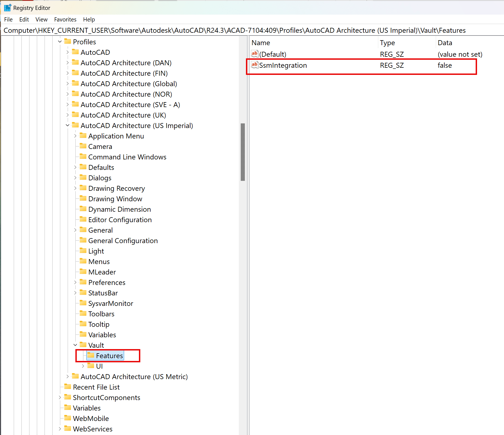Expand the WebServices key
Image resolution: width=504 pixels, height=435 pixels.
coord(60,429)
